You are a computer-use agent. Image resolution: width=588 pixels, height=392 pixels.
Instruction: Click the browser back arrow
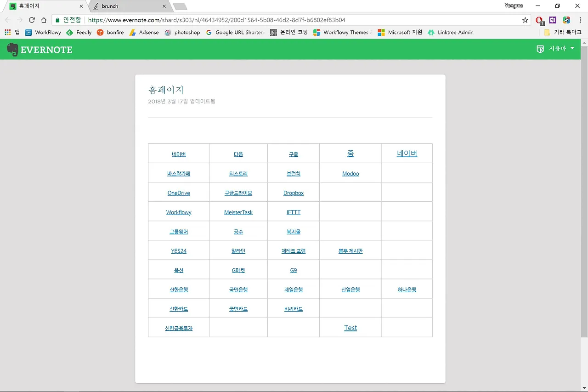8,20
